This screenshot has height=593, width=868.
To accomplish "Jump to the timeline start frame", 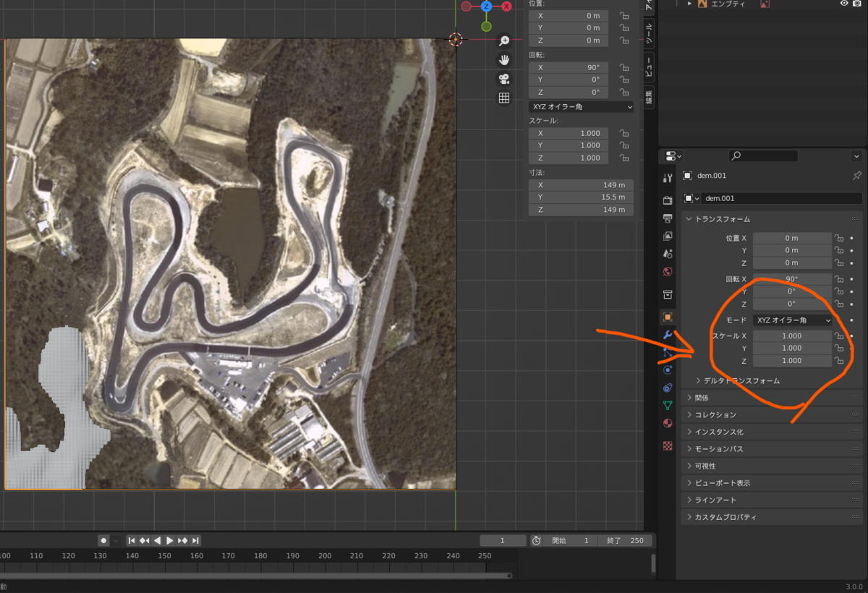I will 132,540.
